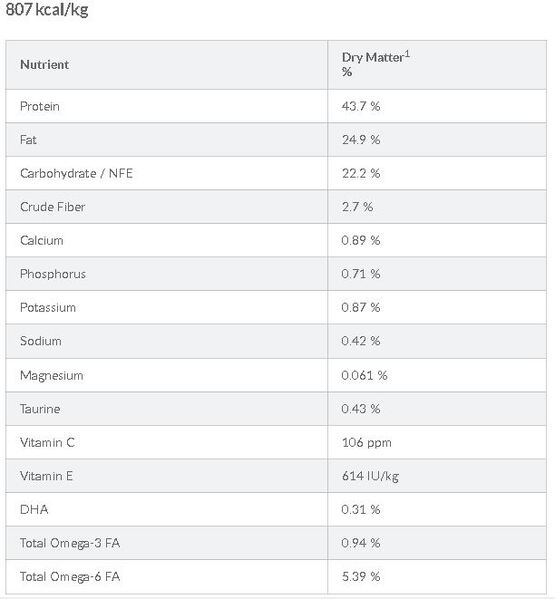This screenshot has width=555, height=599.
Task: Select the Vitamin E 614 IU/kg value
Action: coord(370,476)
